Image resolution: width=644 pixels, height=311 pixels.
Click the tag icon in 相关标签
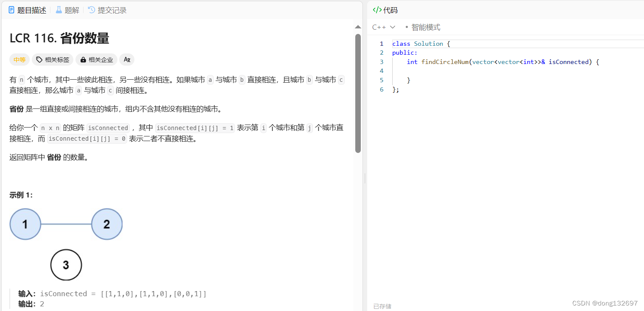[39, 60]
